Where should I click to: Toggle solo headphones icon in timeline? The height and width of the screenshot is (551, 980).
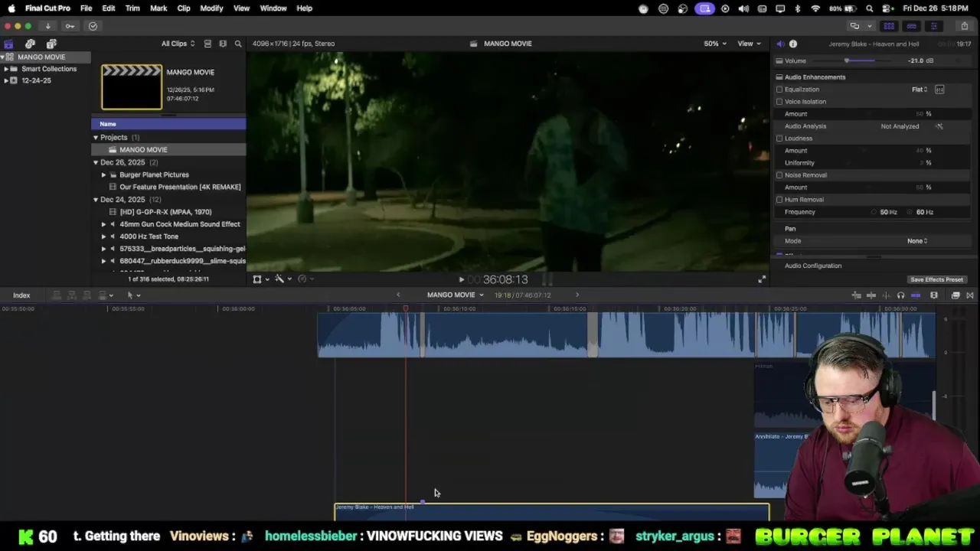900,295
